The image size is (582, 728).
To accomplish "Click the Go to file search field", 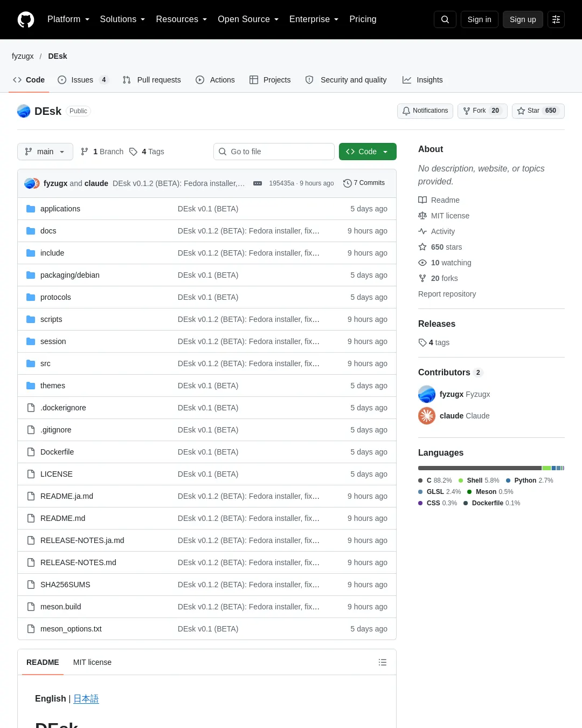I will [x=274, y=152].
